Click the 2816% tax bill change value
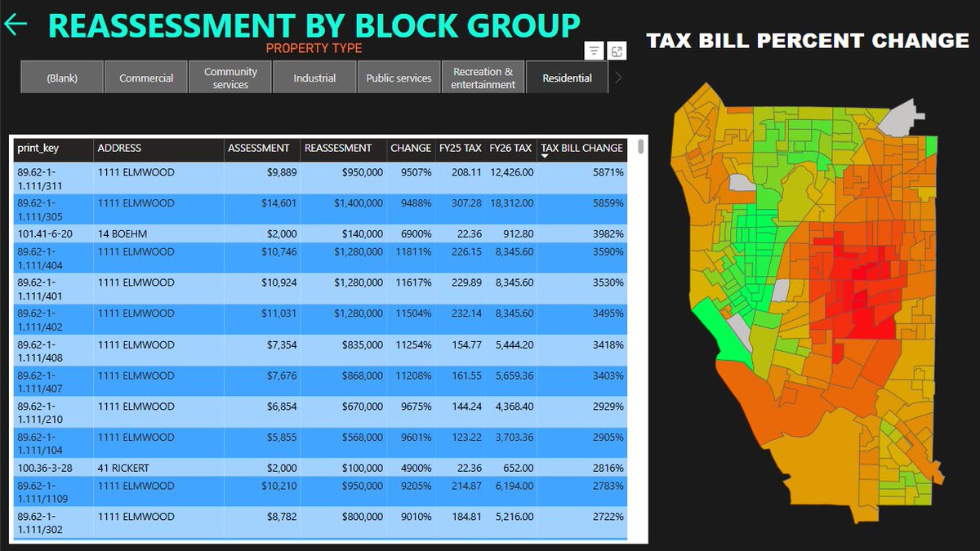 tap(608, 469)
